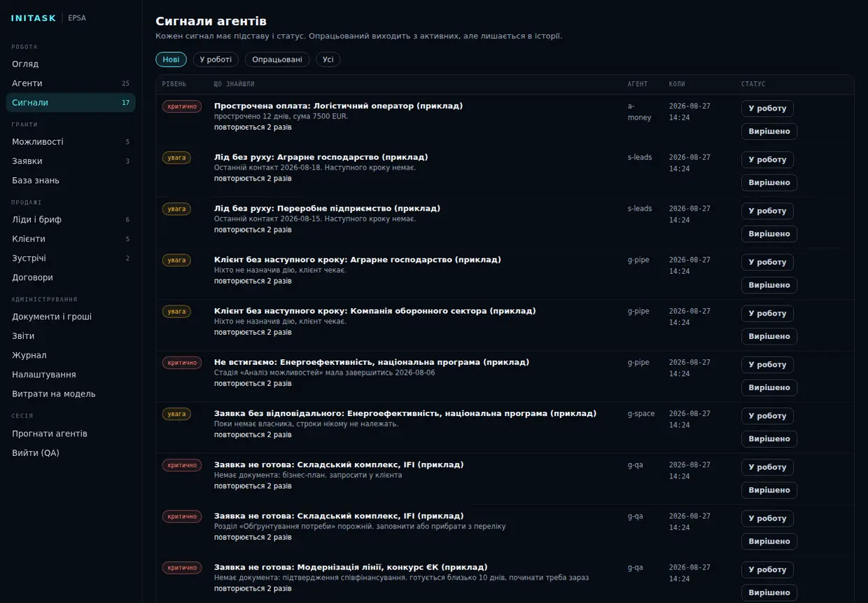This screenshot has height=603, width=868.
Task: Click the INITASK logo
Action: coord(34,18)
